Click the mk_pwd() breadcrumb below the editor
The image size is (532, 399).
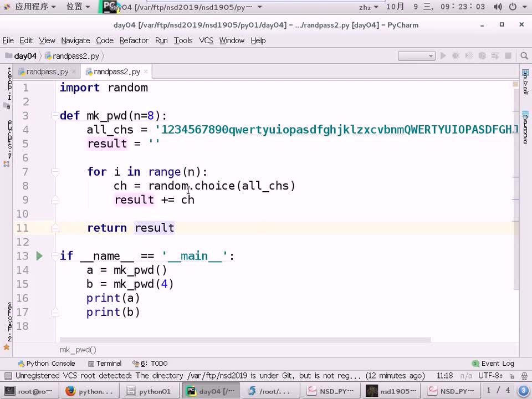78,350
